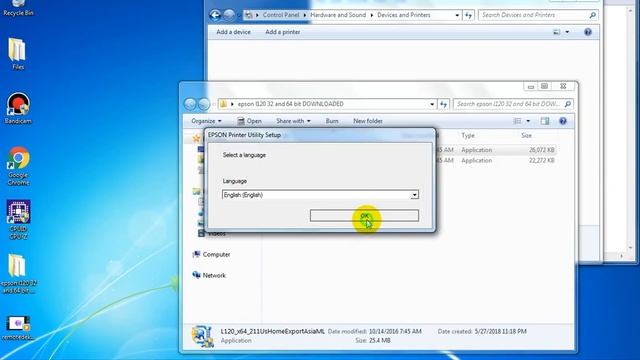Launch Bandicam from desktop shortcut

coord(18,108)
